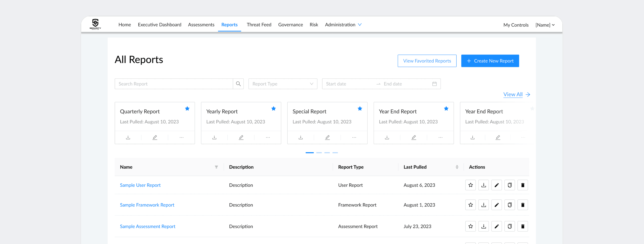The height and width of the screenshot is (244, 644).
Task: Click the Search Report input field
Action: pos(174,84)
